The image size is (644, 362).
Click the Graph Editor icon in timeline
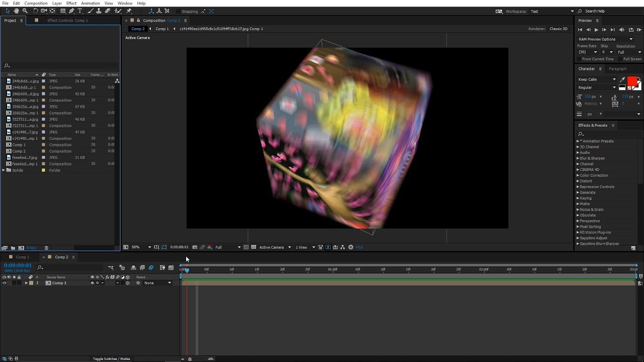coord(171,267)
